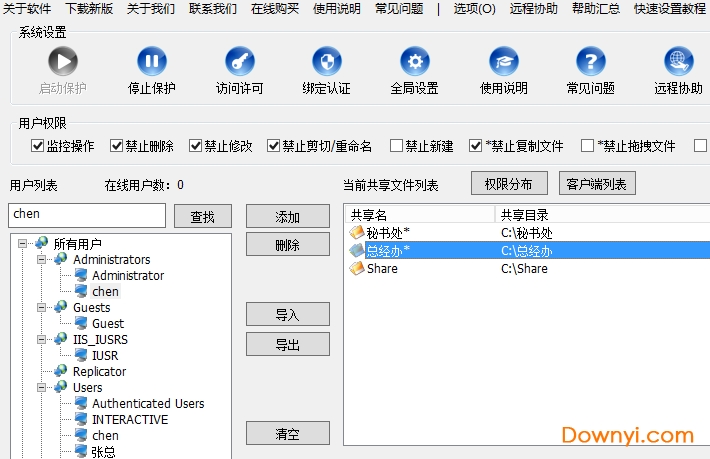Open the 客户端列表 button
This screenshot has width=710, height=459.
click(x=597, y=183)
